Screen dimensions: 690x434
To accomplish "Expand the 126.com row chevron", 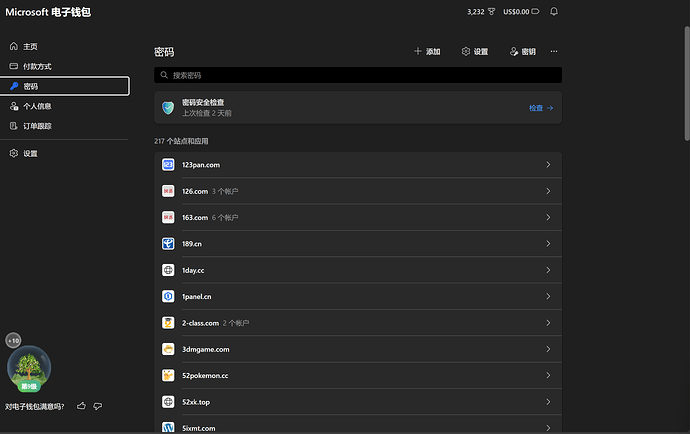I will pyautogui.click(x=548, y=191).
